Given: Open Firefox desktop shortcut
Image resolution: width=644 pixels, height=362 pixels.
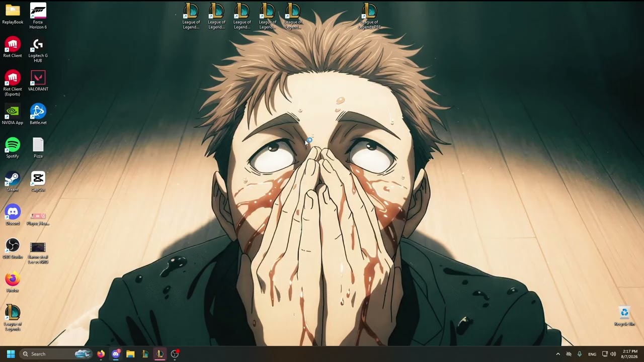Looking at the screenshot, I should tap(13, 283).
